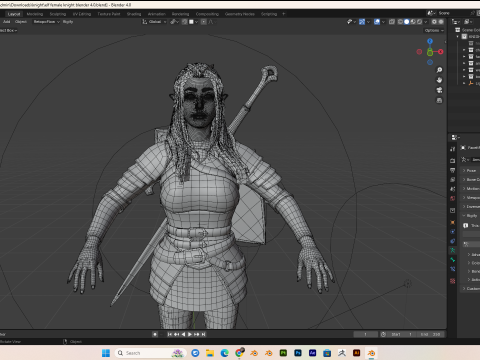Open gizmo settings dropdown arrow

(368, 22)
